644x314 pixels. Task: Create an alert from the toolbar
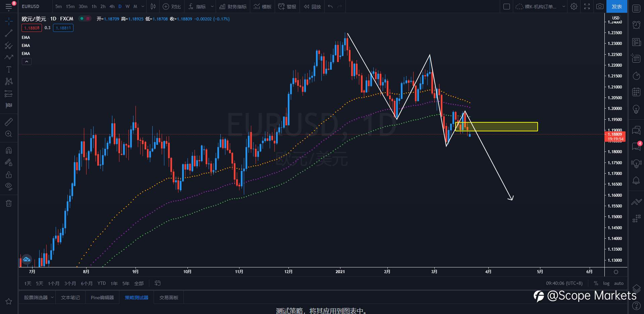pos(287,6)
